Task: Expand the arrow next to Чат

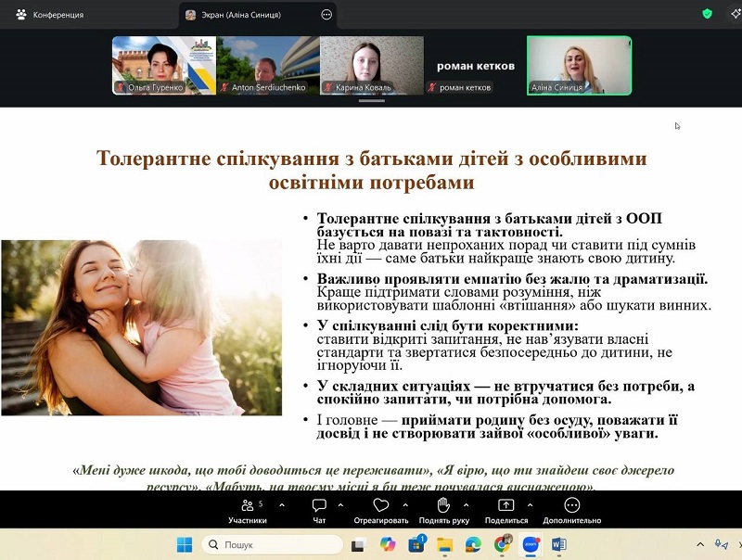Action: pyautogui.click(x=340, y=505)
